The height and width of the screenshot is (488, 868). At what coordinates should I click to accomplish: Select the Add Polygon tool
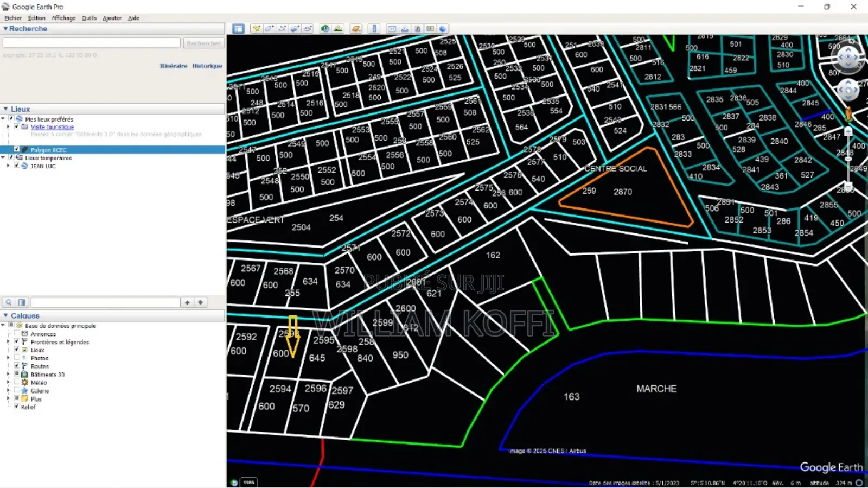(x=269, y=29)
